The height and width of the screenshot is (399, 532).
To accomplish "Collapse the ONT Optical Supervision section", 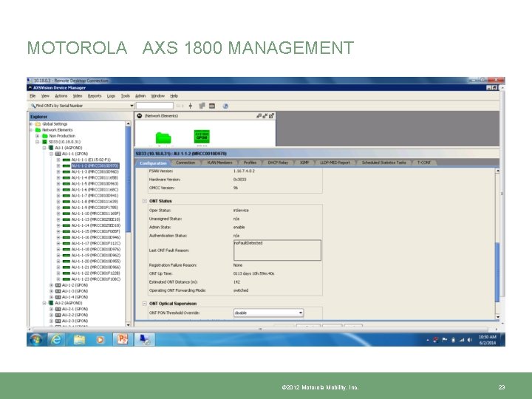I will 145,304.
